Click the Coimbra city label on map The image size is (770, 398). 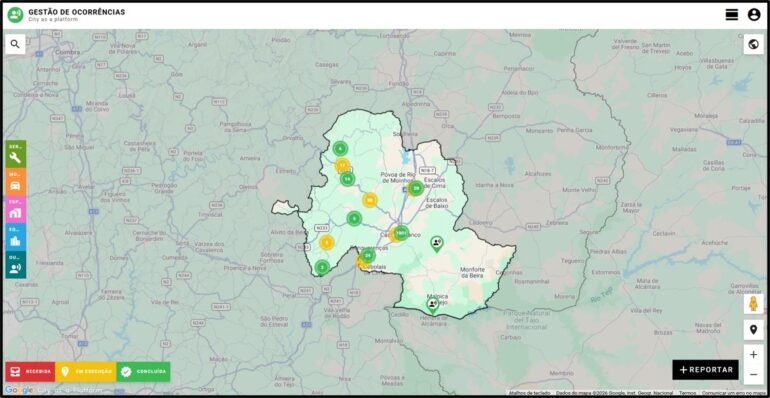(x=68, y=52)
